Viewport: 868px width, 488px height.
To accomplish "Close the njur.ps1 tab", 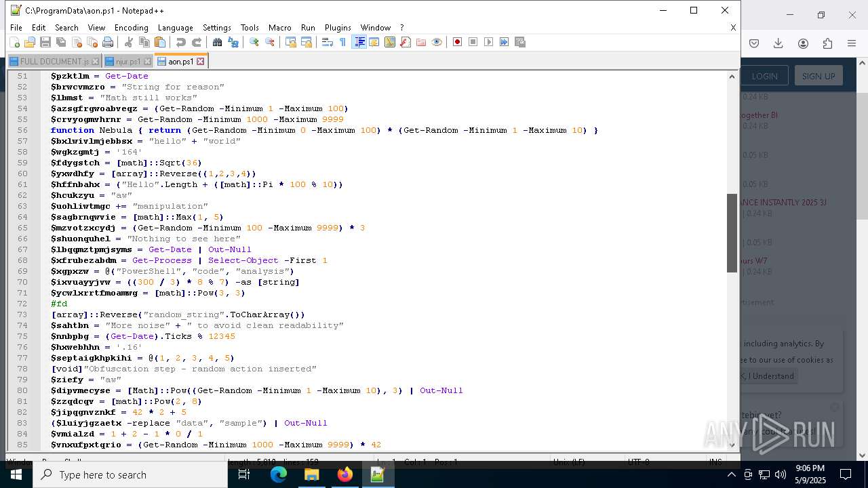I will tap(147, 62).
